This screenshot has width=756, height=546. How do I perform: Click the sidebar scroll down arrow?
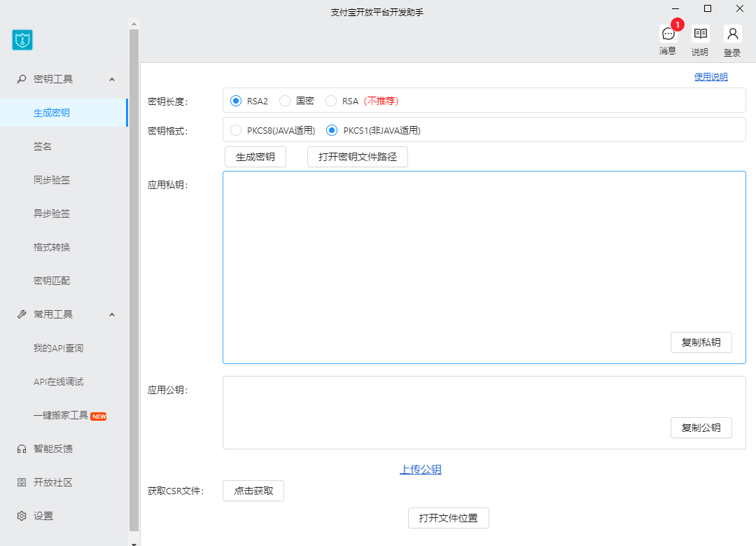click(134, 541)
